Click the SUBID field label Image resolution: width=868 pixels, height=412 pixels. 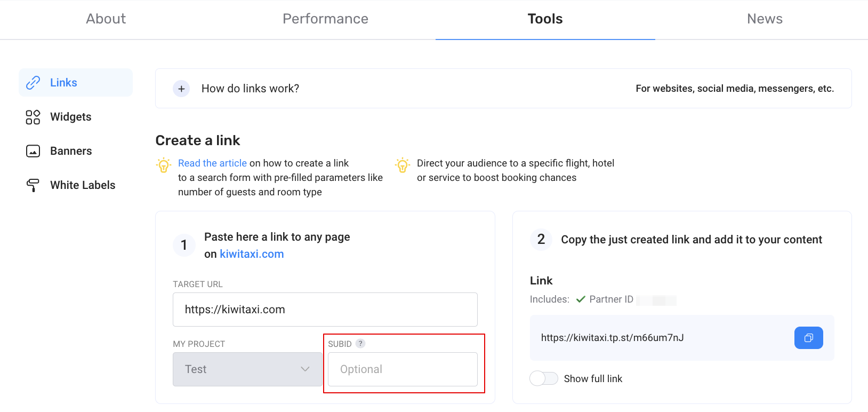(x=340, y=344)
